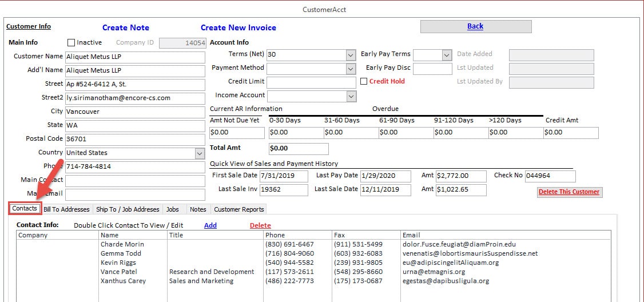The width and height of the screenshot is (644, 302).
Task: Select contact row Kevin Riggs
Action: pyautogui.click(x=313, y=263)
